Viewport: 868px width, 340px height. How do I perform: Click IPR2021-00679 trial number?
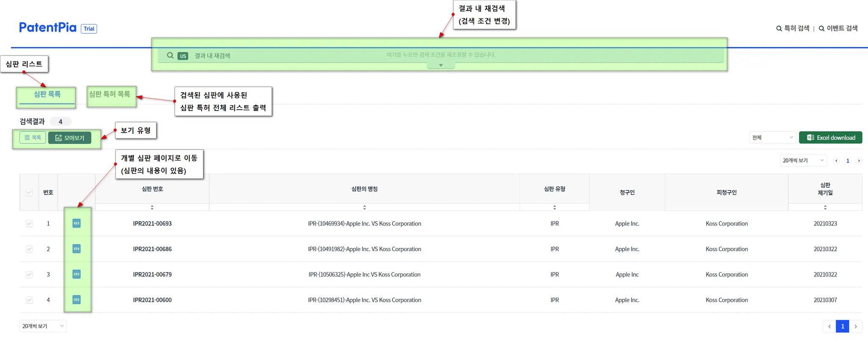tap(152, 274)
